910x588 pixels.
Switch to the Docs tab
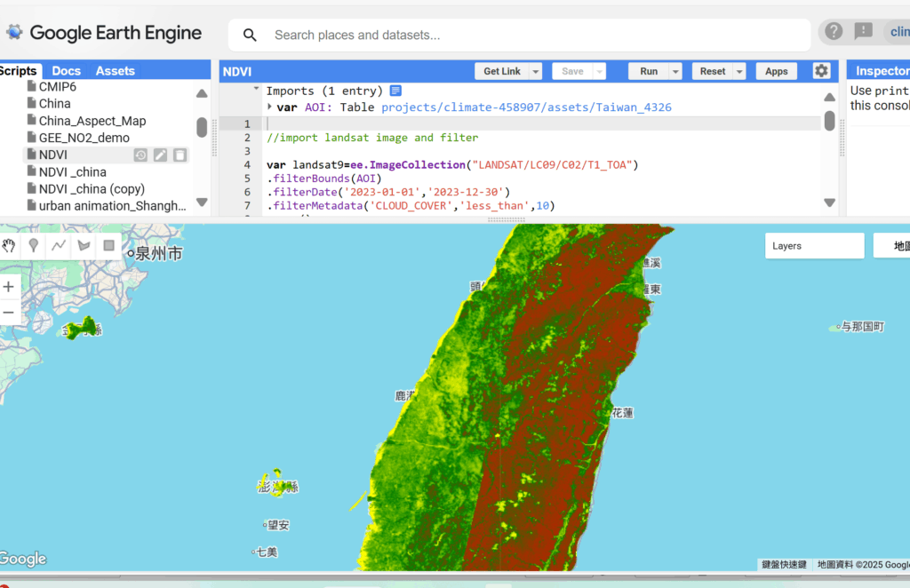[66, 71]
